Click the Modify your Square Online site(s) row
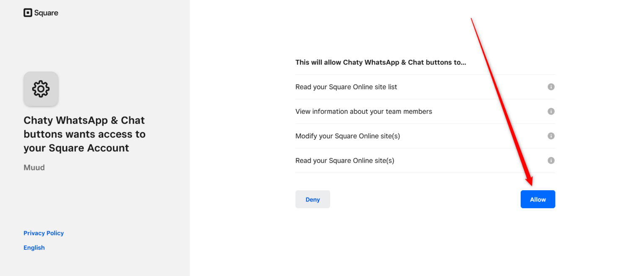Viewport: 644px width, 276px height. coord(348,136)
